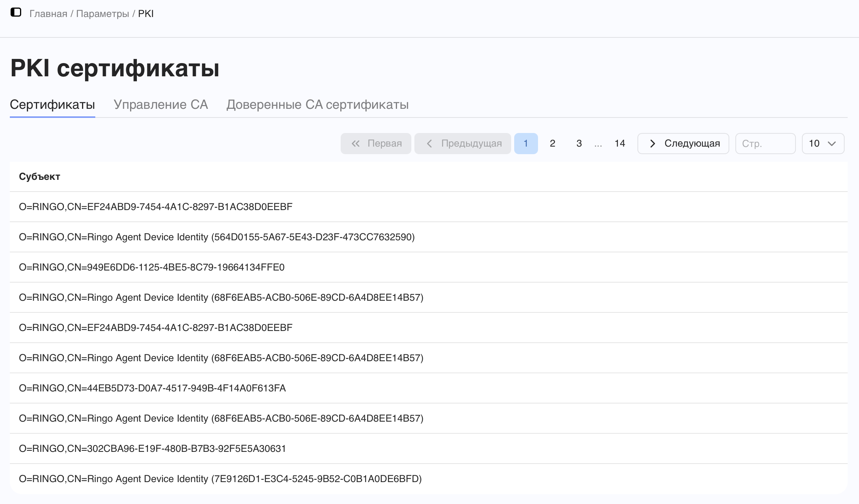
Task: Focus the Стр. page number field
Action: click(766, 144)
